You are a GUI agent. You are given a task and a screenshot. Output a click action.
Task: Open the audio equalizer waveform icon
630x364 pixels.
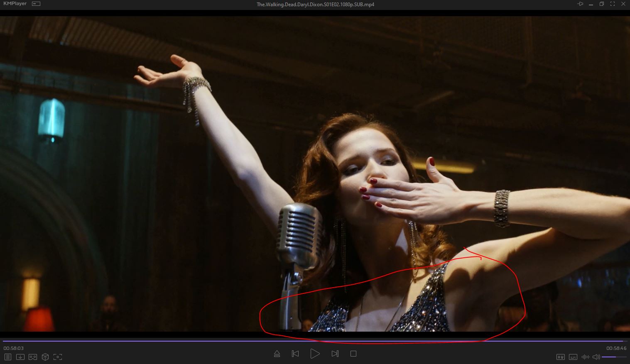click(586, 357)
